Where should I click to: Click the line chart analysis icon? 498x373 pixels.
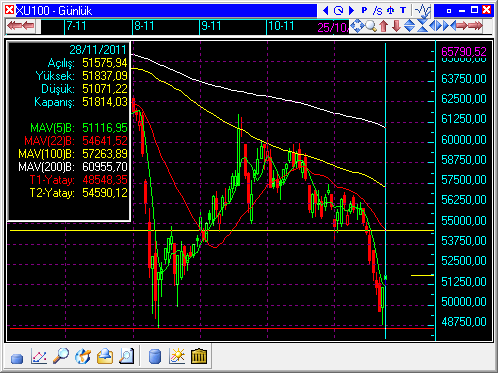click(39, 357)
